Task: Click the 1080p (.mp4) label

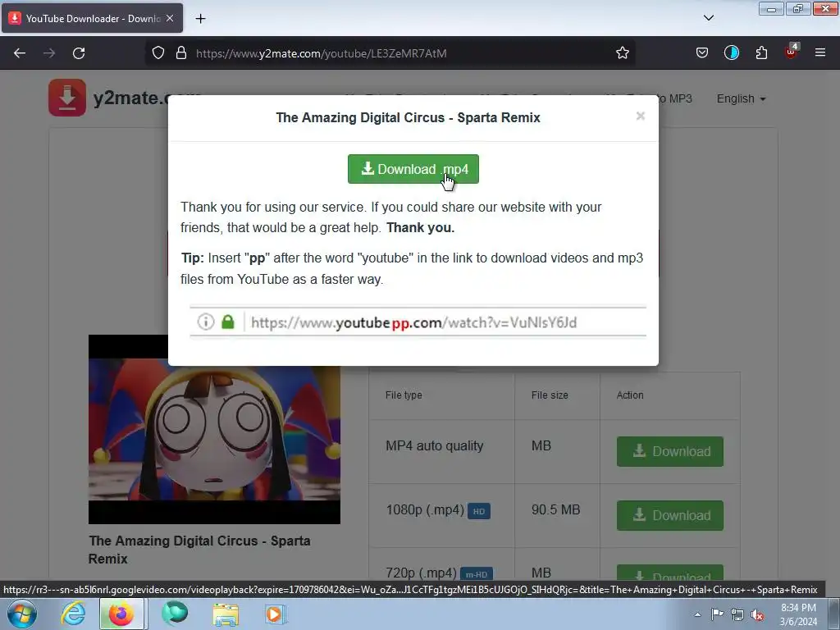Action: [425, 509]
